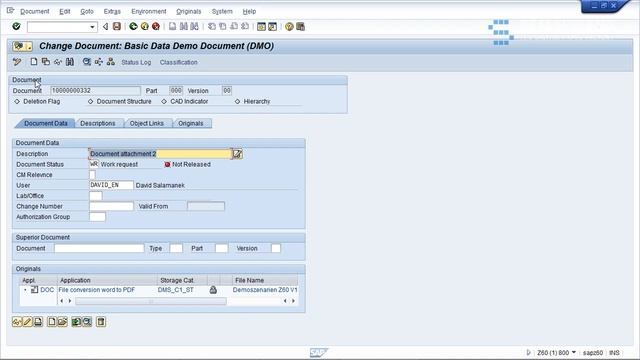The height and width of the screenshot is (360, 640).
Task: Click the Application column header
Action: [x=107, y=280]
